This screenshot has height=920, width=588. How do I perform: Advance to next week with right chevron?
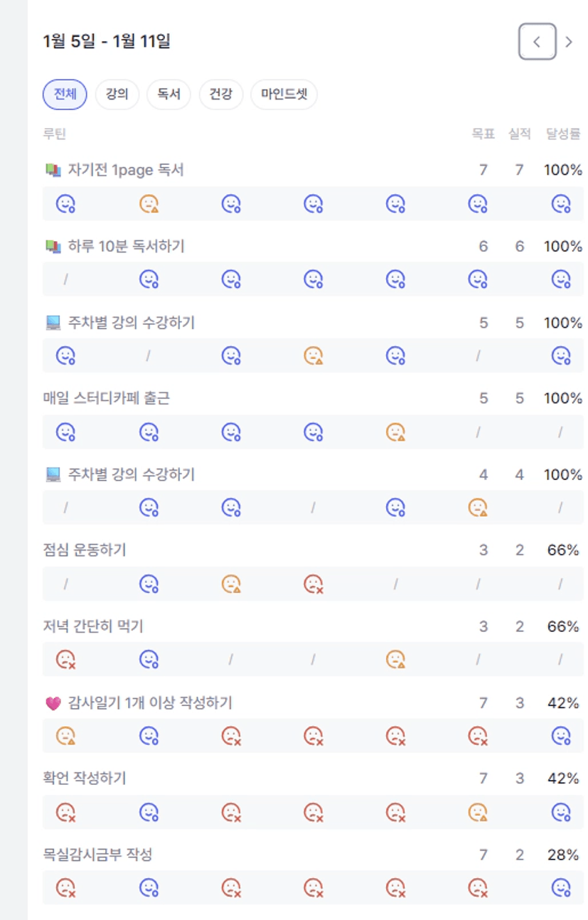click(x=569, y=42)
